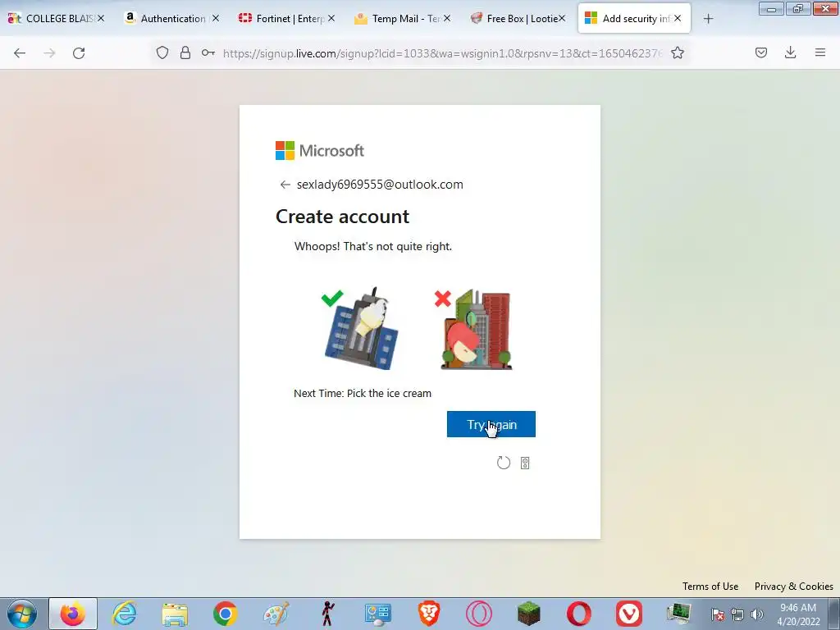The width and height of the screenshot is (840, 630).
Task: Switch to the Free Box Lootie tab
Action: (518, 19)
